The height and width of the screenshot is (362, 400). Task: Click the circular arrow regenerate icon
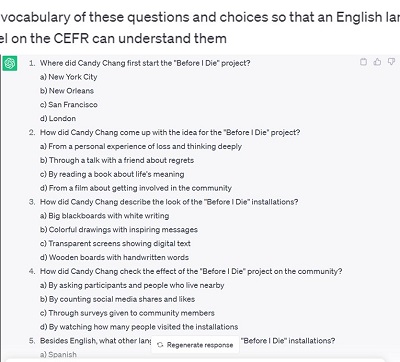click(160, 345)
